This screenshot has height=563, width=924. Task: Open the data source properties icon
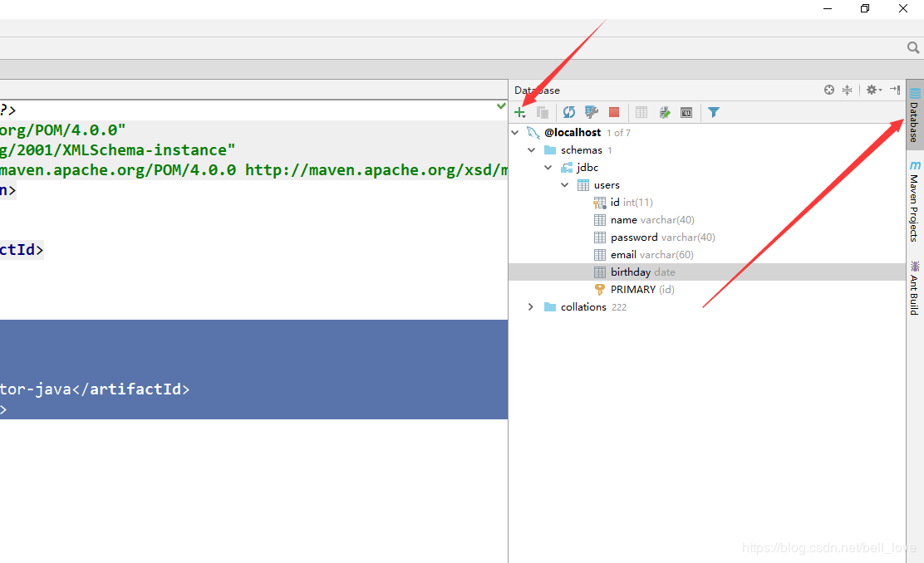pos(591,112)
